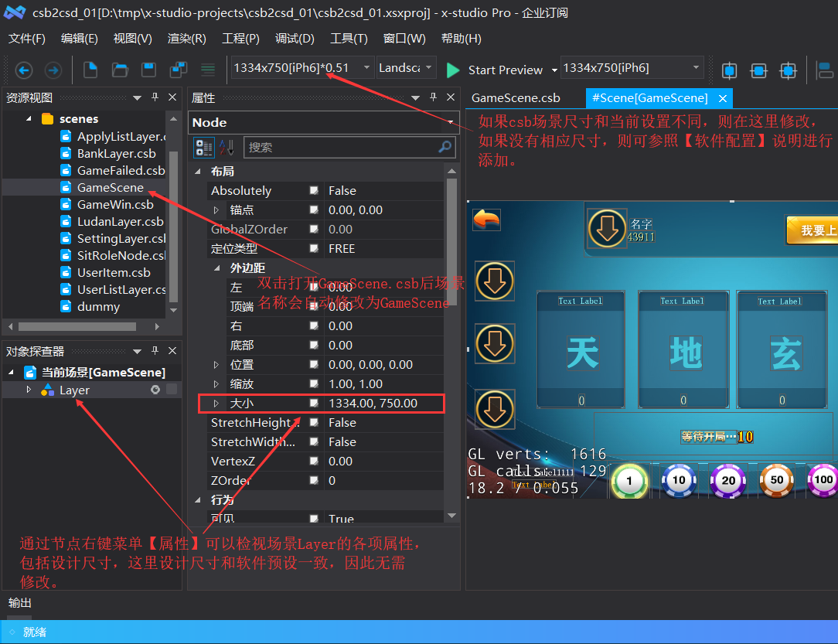Open the 工程(P) menu
Image resolution: width=838 pixels, height=644 pixels.
[240, 39]
